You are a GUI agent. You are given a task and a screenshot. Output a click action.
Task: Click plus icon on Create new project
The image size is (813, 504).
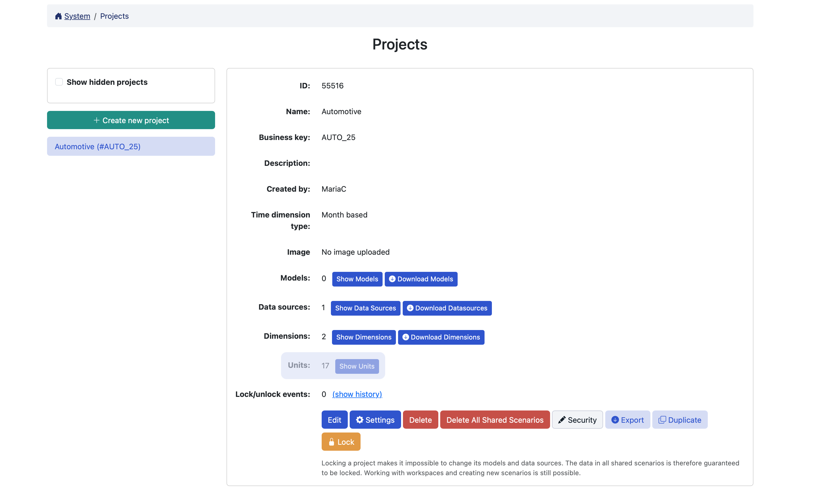click(x=97, y=120)
